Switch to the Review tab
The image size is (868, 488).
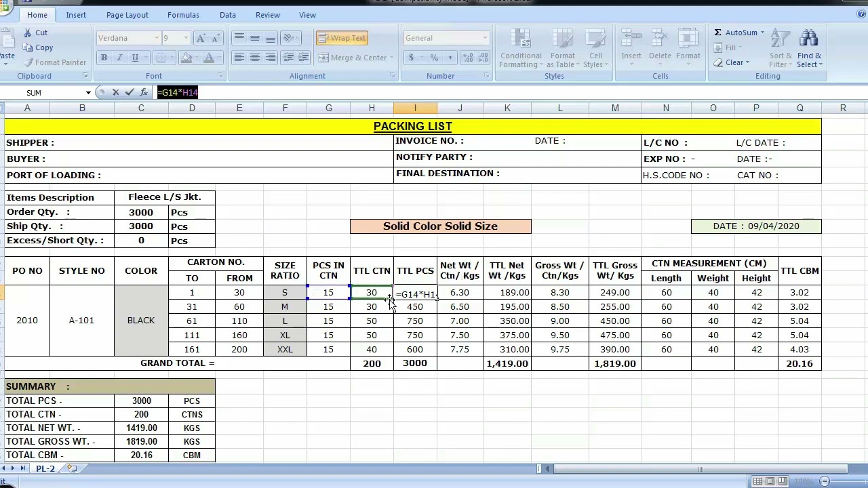268,15
